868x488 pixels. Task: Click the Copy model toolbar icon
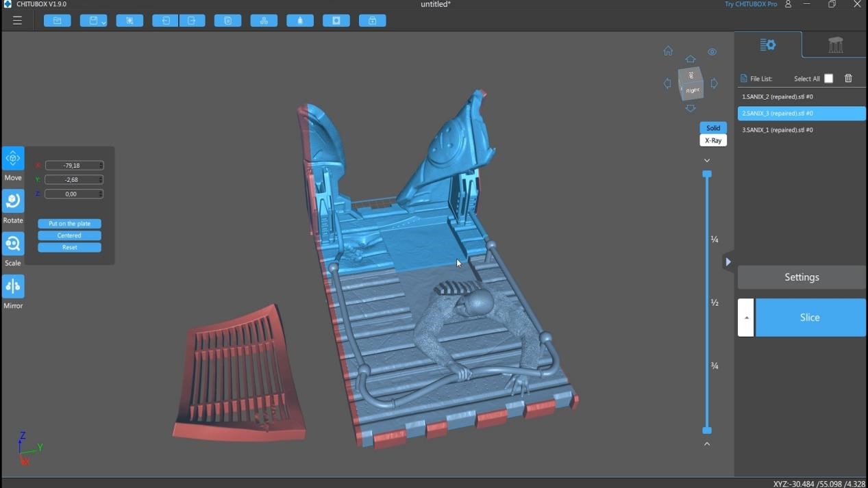[228, 21]
